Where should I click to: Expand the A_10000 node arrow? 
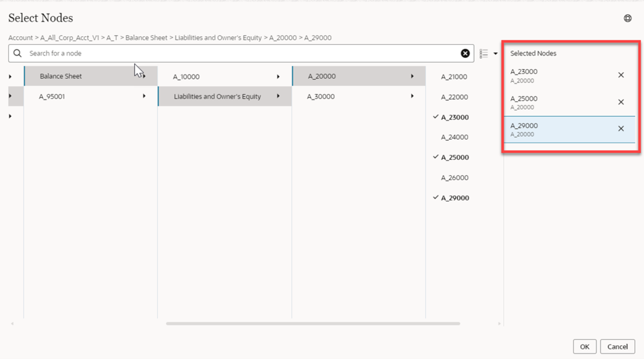click(x=278, y=77)
